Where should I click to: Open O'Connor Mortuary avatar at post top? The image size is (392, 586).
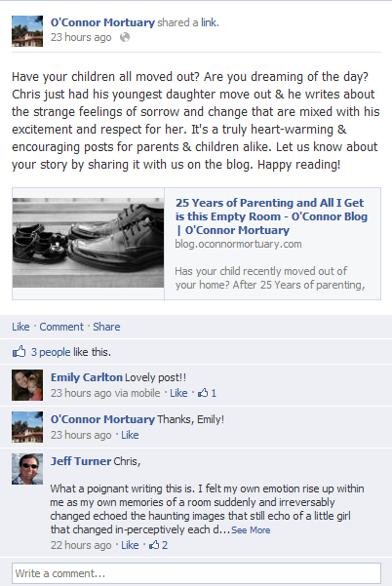pos(27,31)
